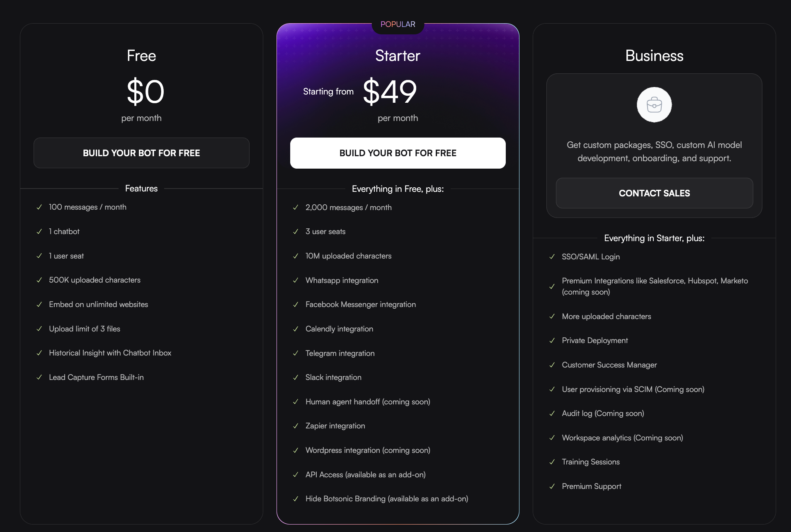This screenshot has height=532, width=791.
Task: Click the checkmark next to Zapier integration
Action: point(296,426)
